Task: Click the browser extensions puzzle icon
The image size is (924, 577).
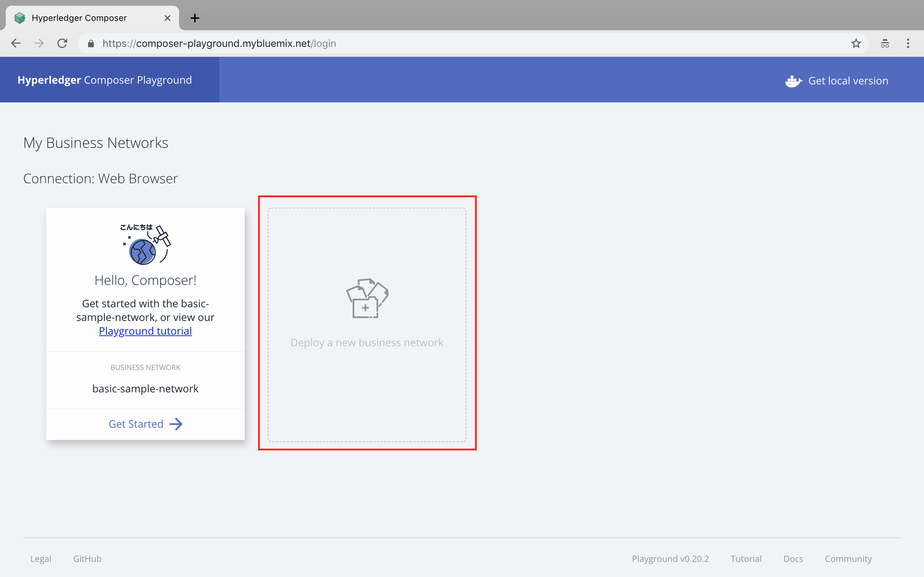Action: pos(884,43)
